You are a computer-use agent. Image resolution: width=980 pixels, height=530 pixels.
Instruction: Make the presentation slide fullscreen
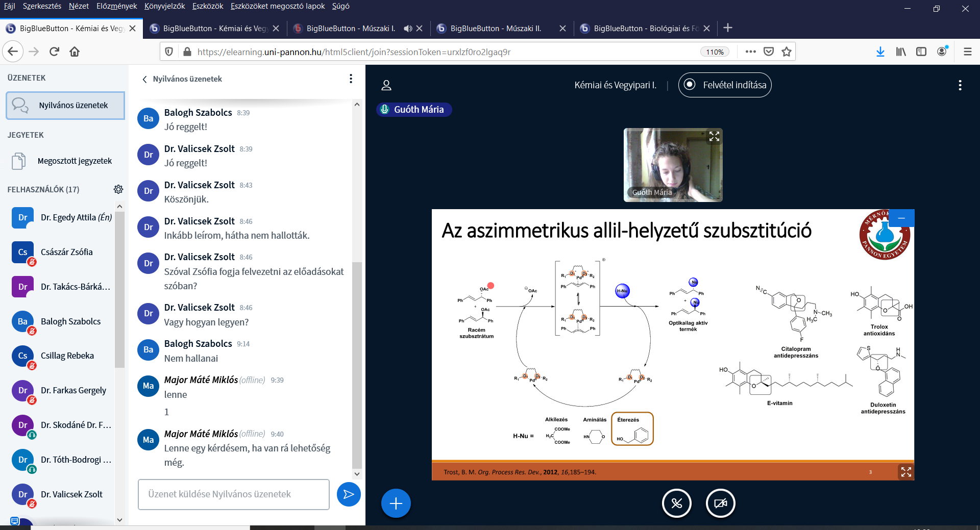tap(906, 472)
